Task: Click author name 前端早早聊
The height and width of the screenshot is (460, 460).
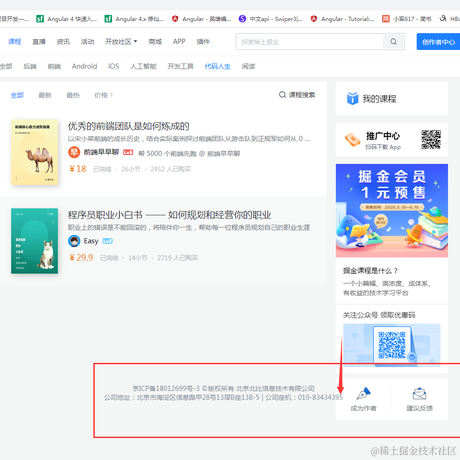Action: (101, 152)
